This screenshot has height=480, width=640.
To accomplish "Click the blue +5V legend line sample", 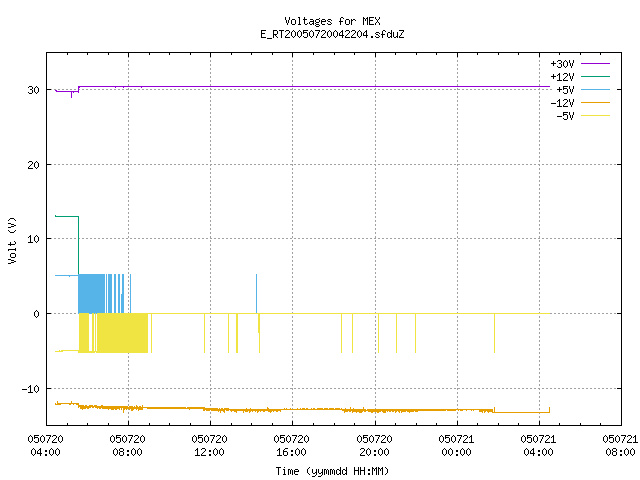I will tap(595, 89).
